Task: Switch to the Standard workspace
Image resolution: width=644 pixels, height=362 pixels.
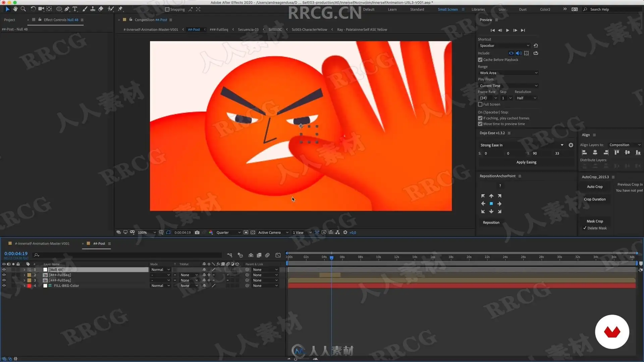Action: click(x=417, y=9)
